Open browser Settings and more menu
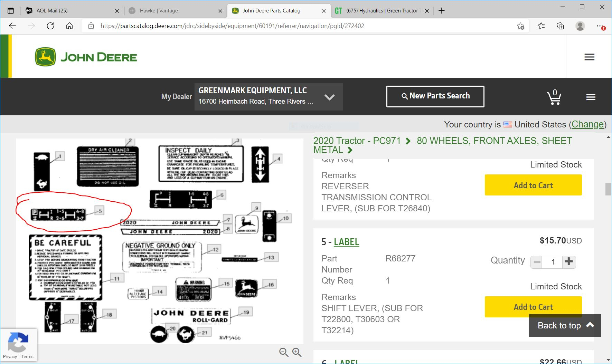The image size is (612, 364). coord(601,26)
